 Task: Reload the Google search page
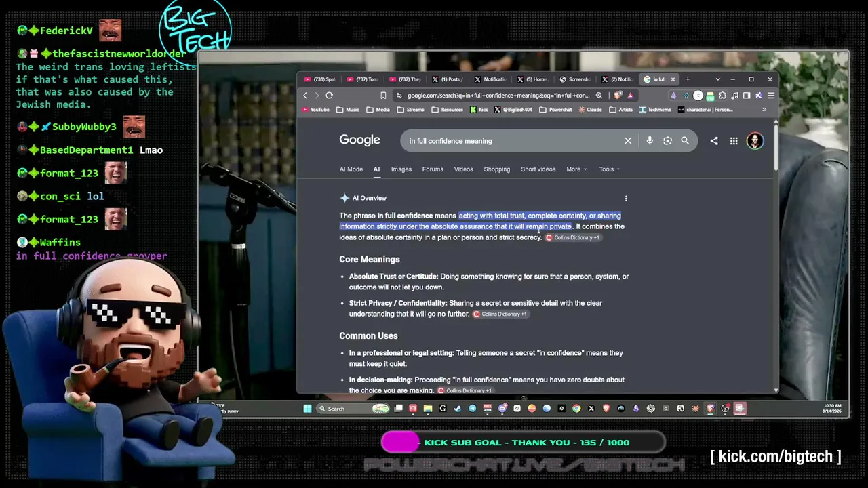pyautogui.click(x=329, y=96)
